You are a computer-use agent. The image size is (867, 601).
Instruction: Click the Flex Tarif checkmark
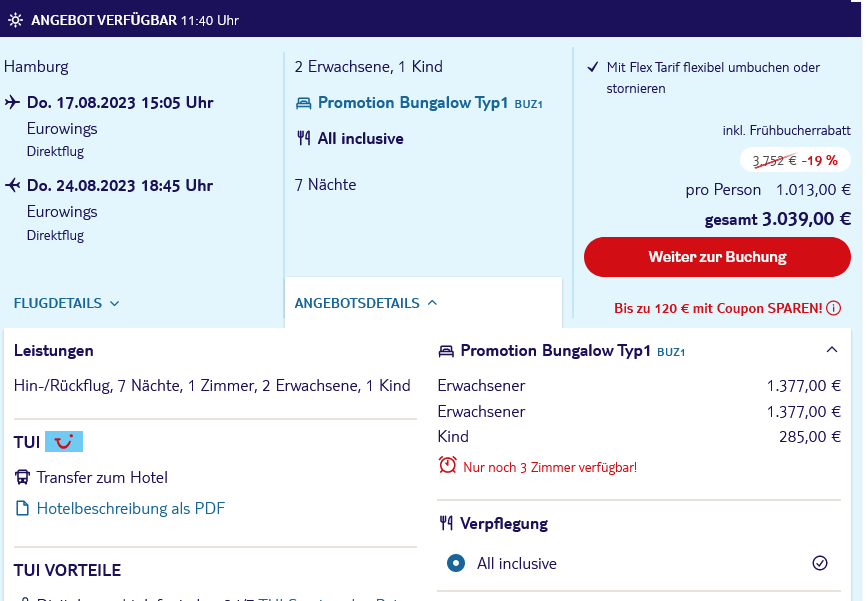[593, 67]
